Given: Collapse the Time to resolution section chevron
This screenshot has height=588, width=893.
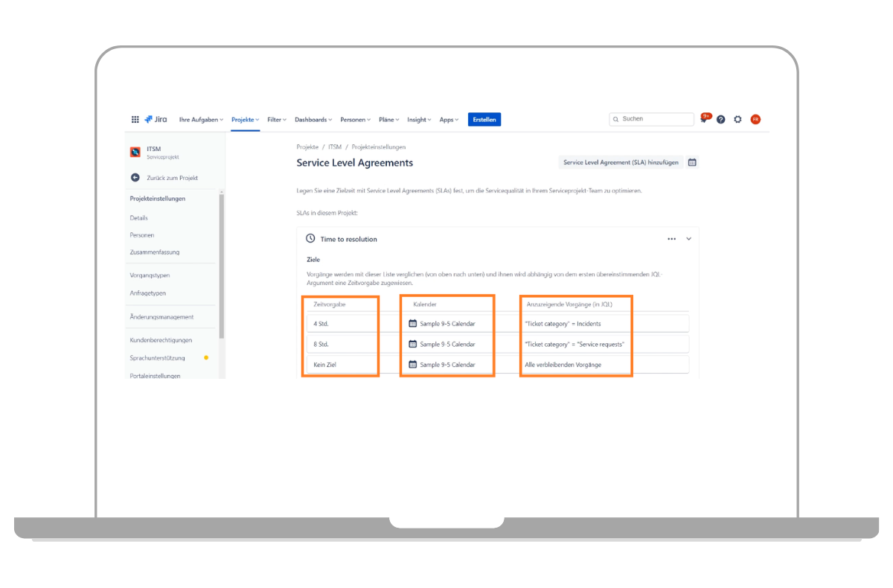Looking at the screenshot, I should pos(688,239).
